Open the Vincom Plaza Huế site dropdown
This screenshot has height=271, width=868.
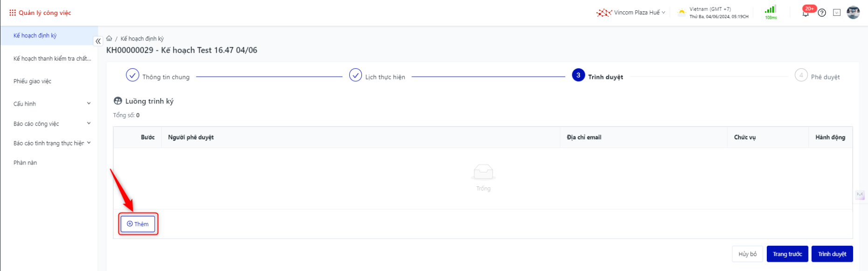pos(631,13)
